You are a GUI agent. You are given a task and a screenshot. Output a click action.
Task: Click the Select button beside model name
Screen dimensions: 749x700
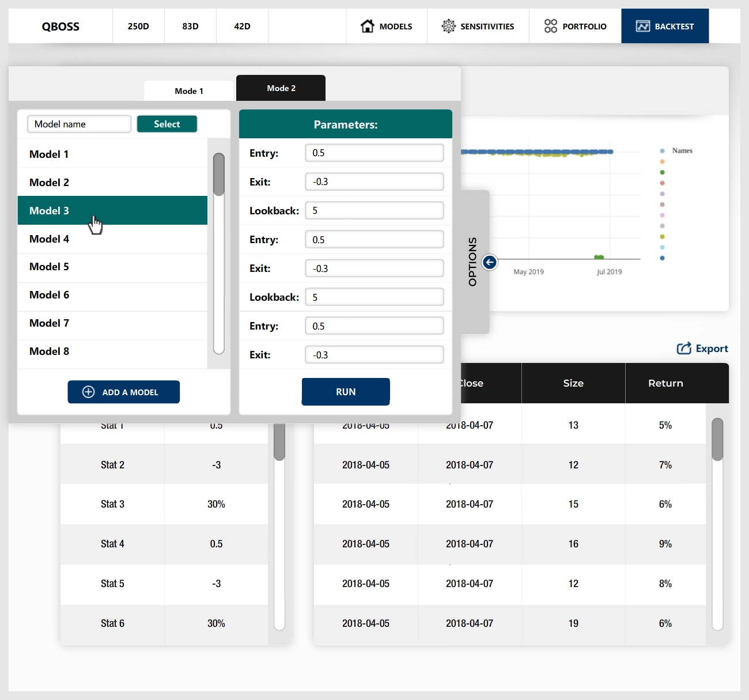(167, 124)
